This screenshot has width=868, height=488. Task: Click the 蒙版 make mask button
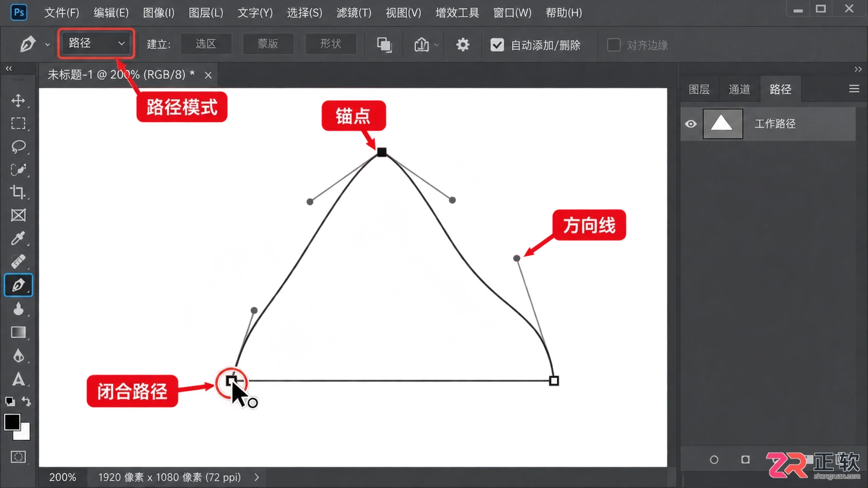pyautogui.click(x=268, y=44)
